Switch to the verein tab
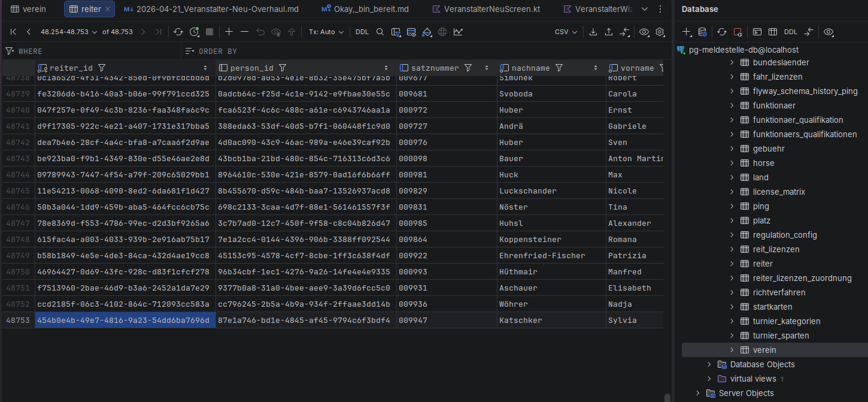 point(29,9)
